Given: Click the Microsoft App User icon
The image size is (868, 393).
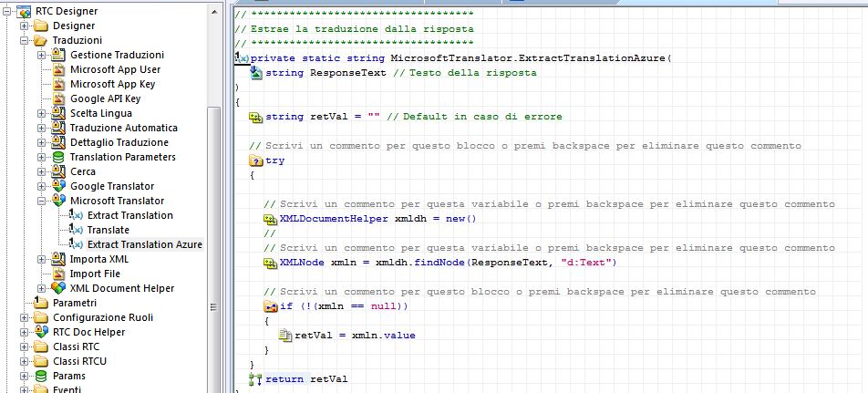Looking at the screenshot, I should pyautogui.click(x=58, y=69).
